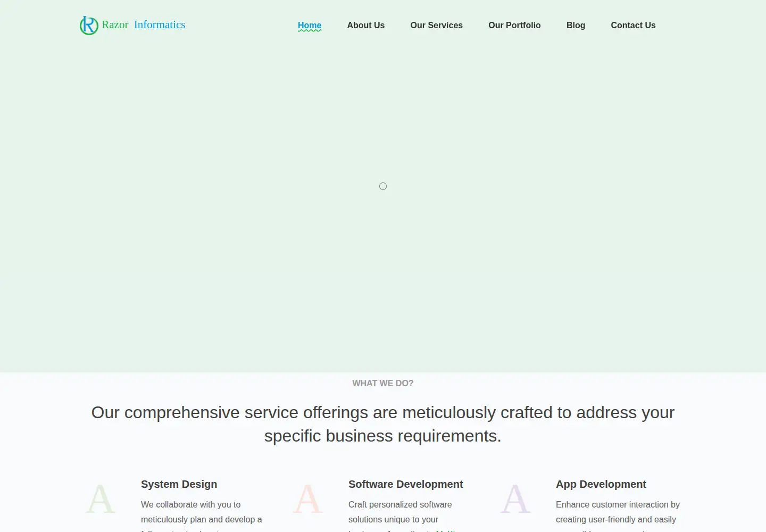
Task: Click the Razor Informatics brand name
Action: (x=144, y=25)
